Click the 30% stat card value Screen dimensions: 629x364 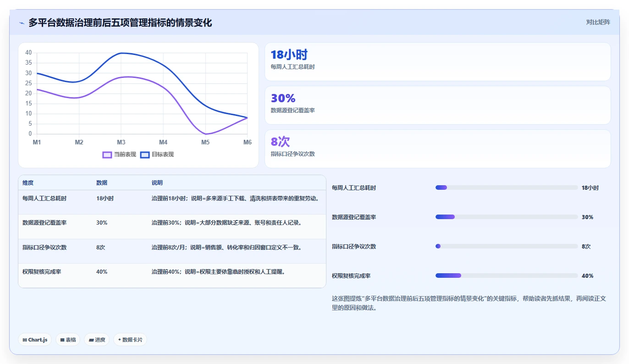[x=283, y=99]
